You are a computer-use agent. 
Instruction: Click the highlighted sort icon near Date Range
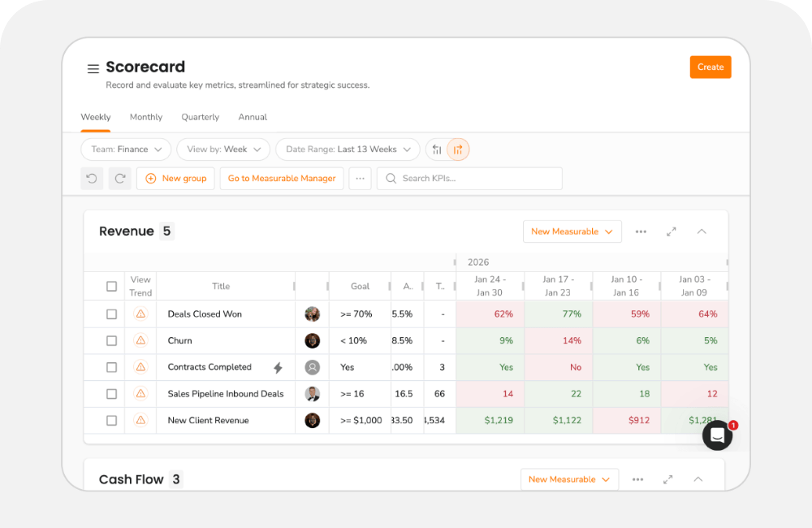459,149
